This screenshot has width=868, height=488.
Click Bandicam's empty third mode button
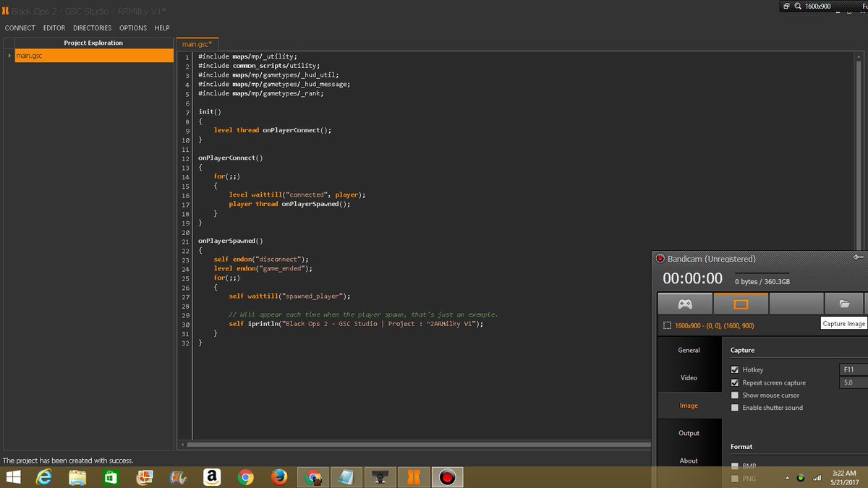796,304
